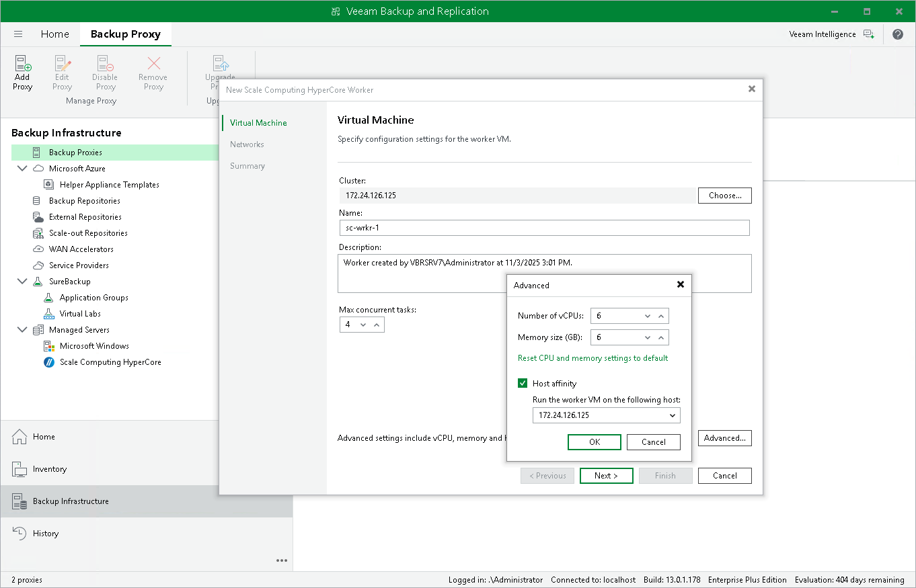
Task: Click the Choose... cluster button
Action: (x=725, y=196)
